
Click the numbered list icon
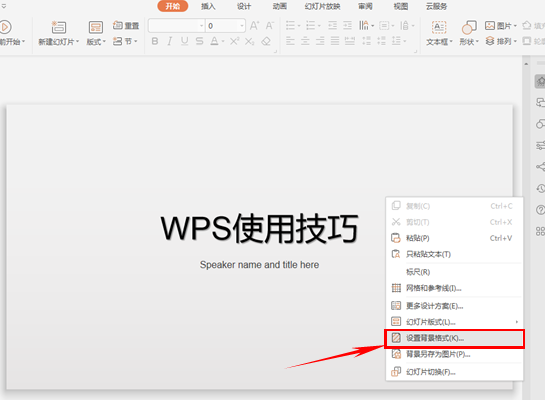coord(310,26)
